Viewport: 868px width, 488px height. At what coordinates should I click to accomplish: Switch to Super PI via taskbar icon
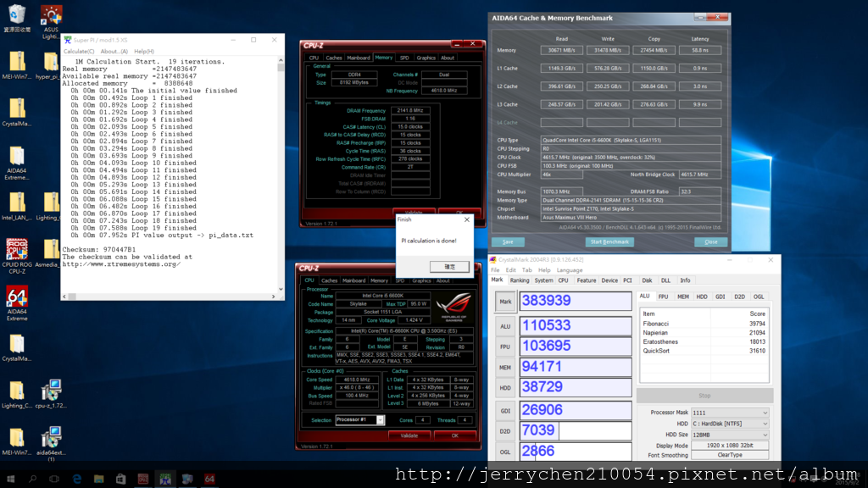point(165,480)
